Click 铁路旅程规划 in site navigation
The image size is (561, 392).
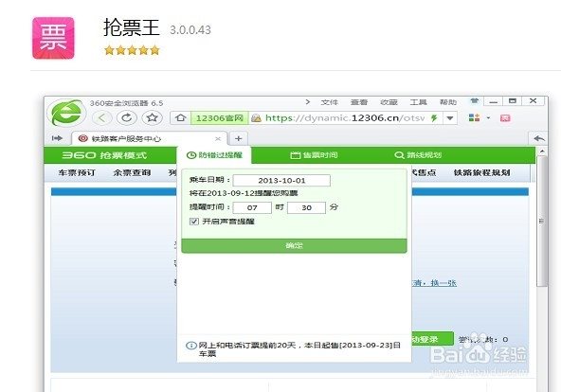tap(481, 172)
